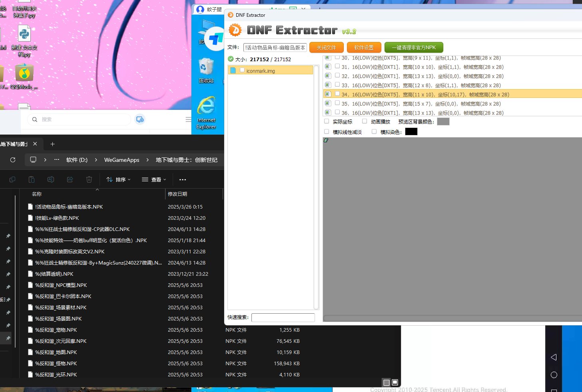Click the details view icon in Explorer status bar
Screen dimensions: 582x392
click(x=386, y=382)
